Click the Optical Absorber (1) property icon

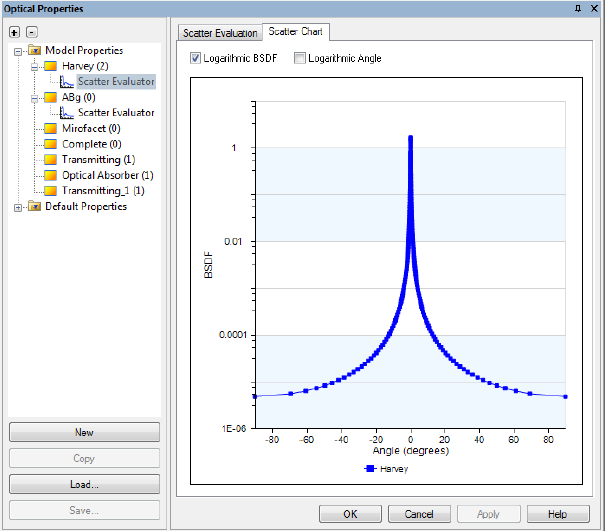click(51, 175)
